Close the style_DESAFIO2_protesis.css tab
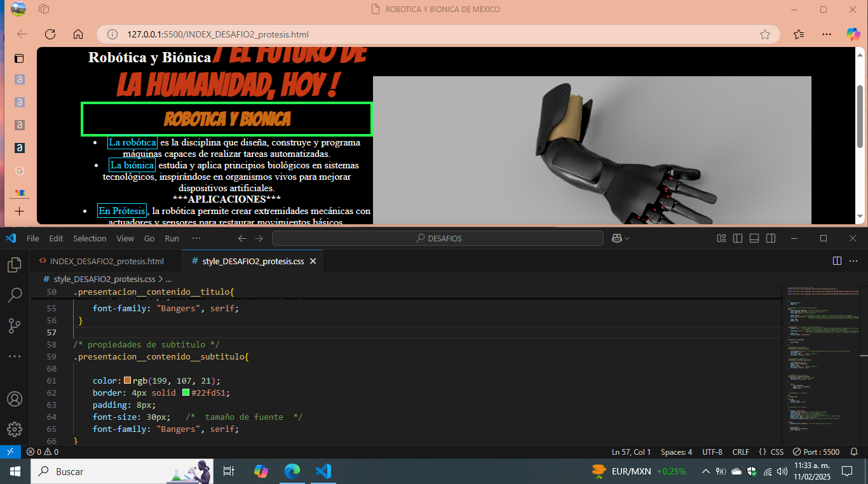Screen dimensions: 868x484 [x=313, y=261]
